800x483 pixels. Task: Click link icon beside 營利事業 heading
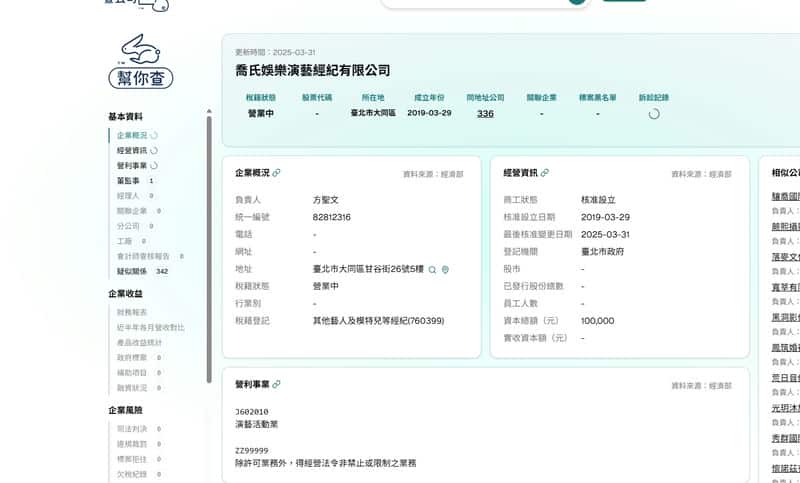[x=277, y=384]
